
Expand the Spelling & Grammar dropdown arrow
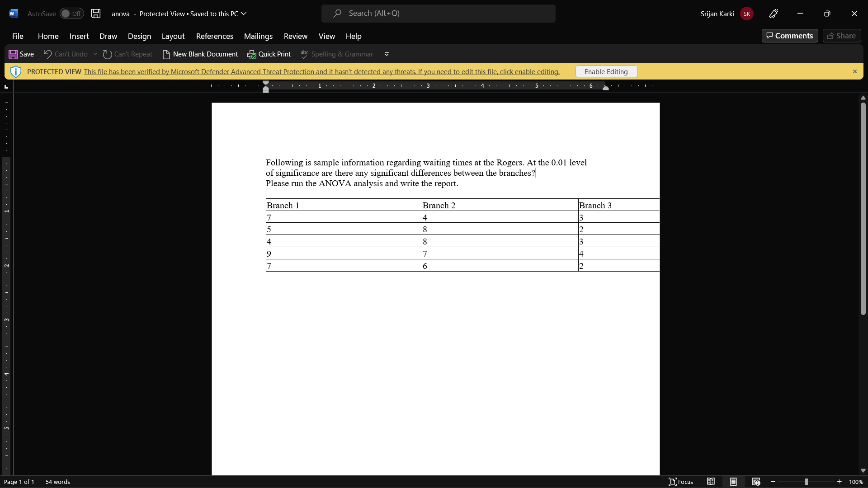coord(387,54)
